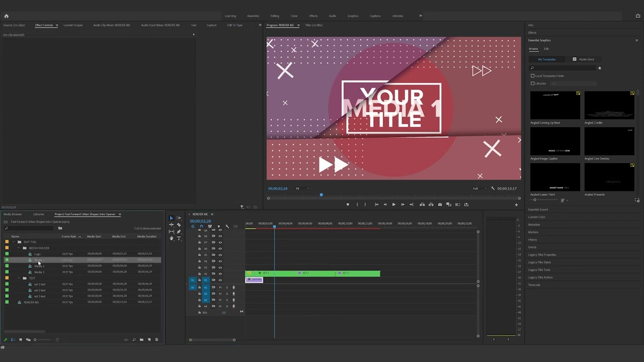Open timeline display settings wrench
The width and height of the screenshot is (644, 362).
point(227,226)
